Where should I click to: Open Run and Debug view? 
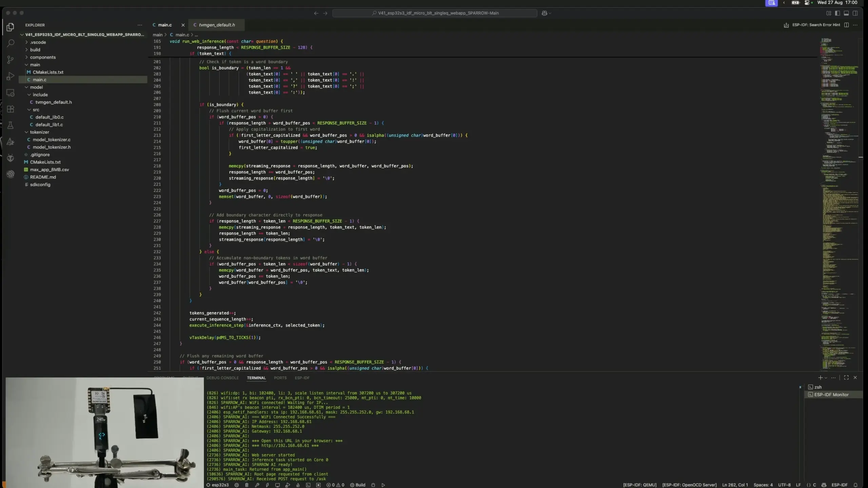coord(11,76)
